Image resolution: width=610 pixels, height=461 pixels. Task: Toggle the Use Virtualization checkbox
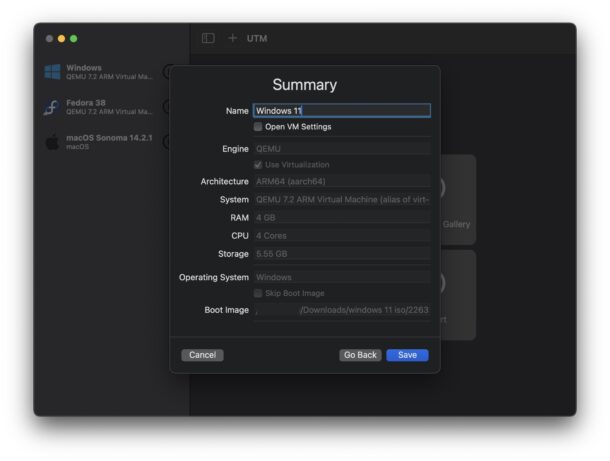[x=258, y=165]
